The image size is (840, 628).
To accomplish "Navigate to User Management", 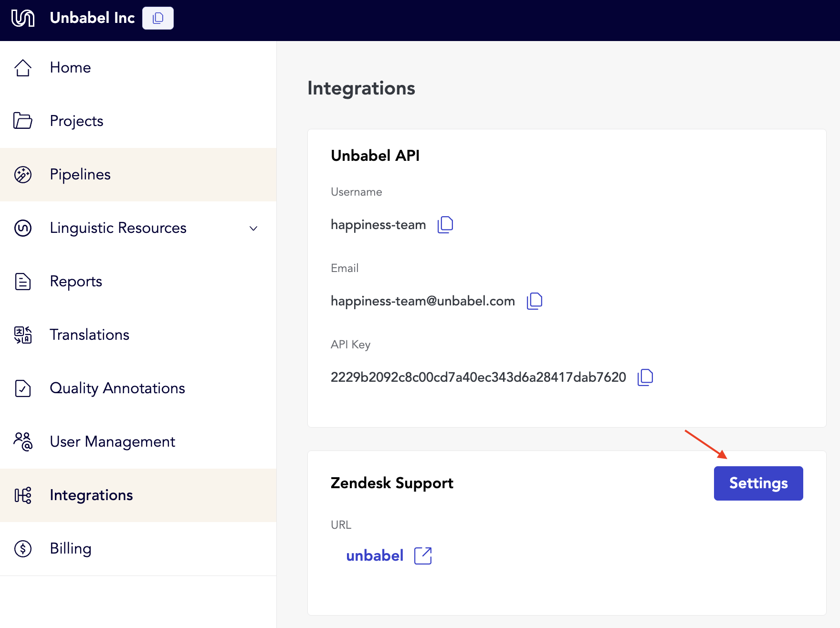I will click(138, 442).
